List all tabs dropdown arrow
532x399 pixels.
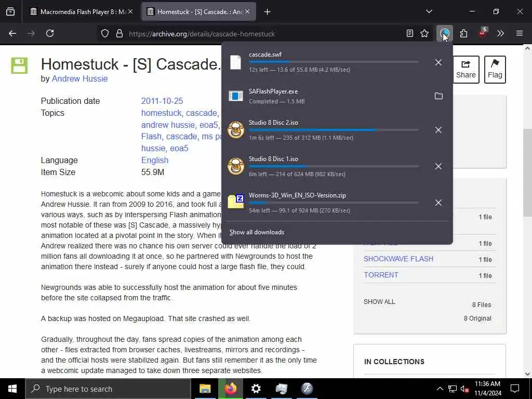[429, 11]
